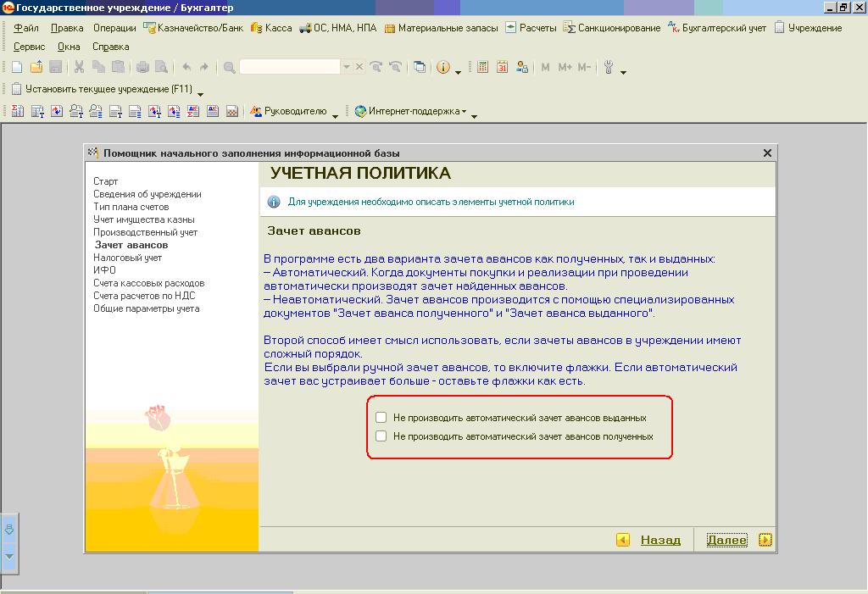
Task: Enable 'Не производить автоматический зачет авансов полученных' checkbox
Action: pyautogui.click(x=381, y=436)
